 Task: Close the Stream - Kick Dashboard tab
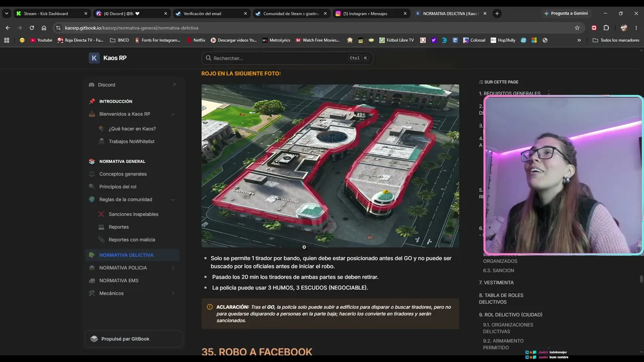(86, 14)
